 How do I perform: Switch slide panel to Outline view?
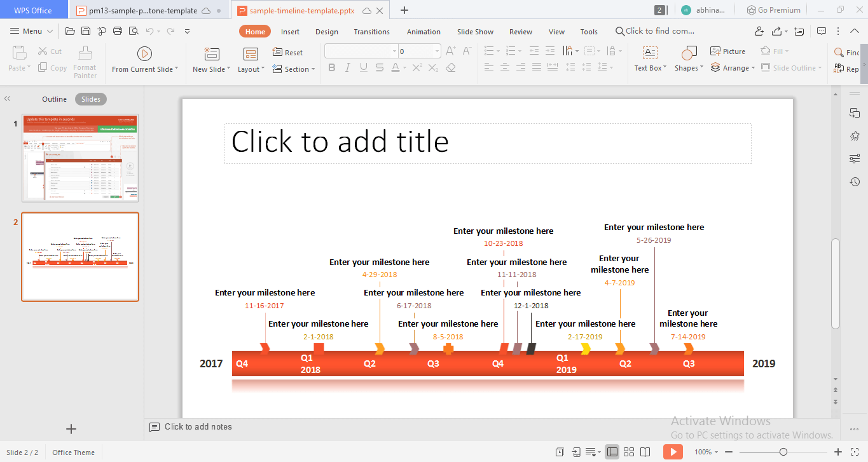54,99
